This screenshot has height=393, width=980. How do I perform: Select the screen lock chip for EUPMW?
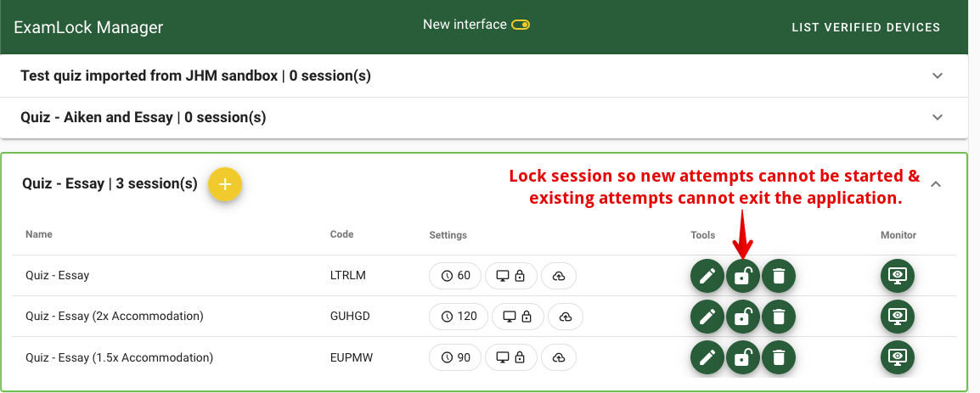[511, 357]
